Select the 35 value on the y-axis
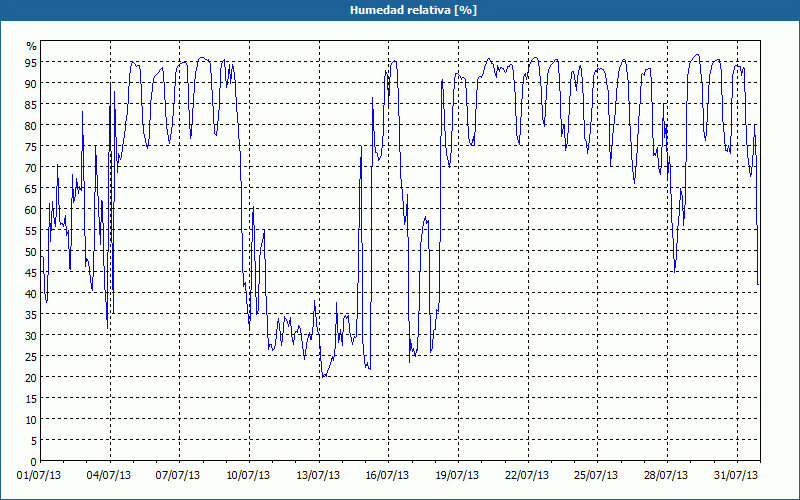Screen dimensions: 800x500 tap(31, 315)
